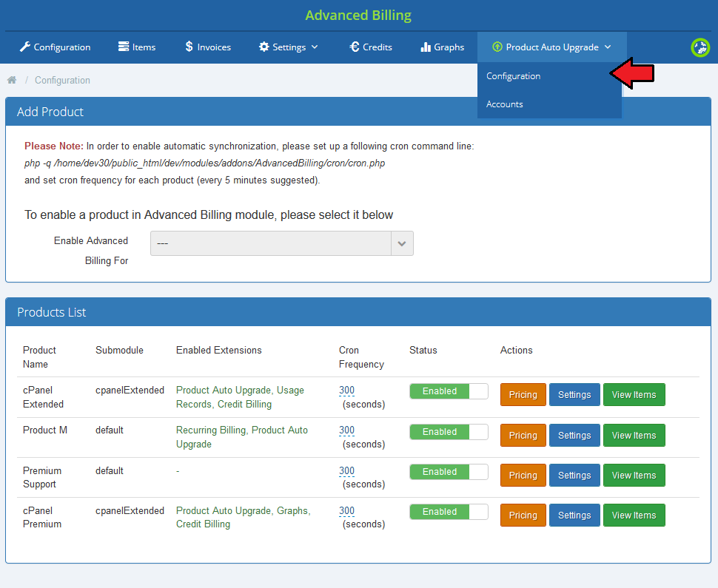This screenshot has height=588, width=718.
Task: Click the Configuration breadcrumb text
Action: pyautogui.click(x=62, y=80)
